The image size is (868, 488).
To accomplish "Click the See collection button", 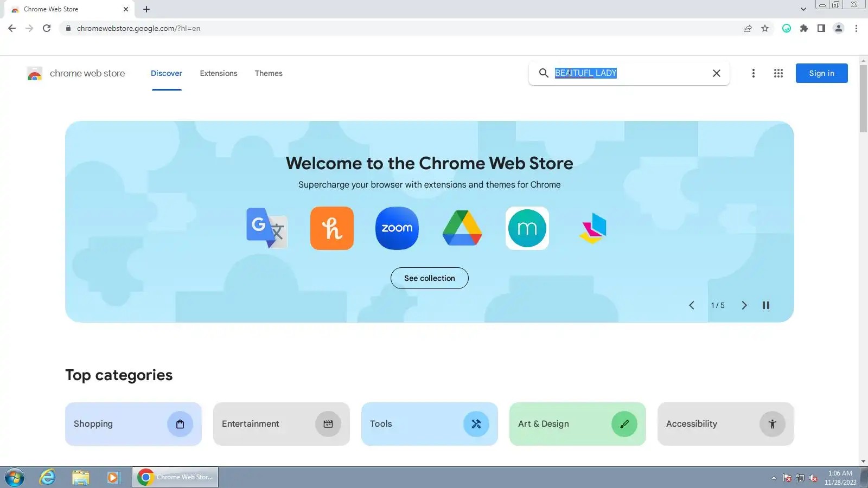I will tap(430, 278).
